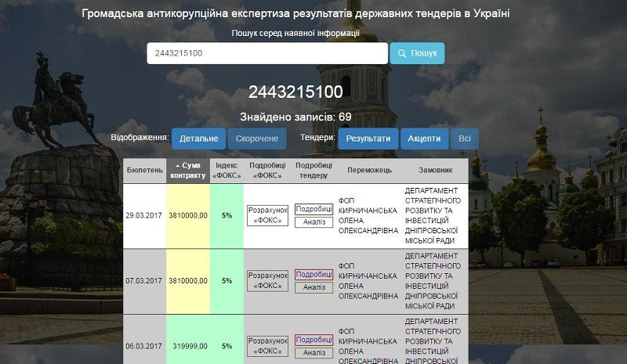Viewport: 627px width, 364px height.
Task: Click the 319999,00 contract sum
Action: click(x=190, y=346)
